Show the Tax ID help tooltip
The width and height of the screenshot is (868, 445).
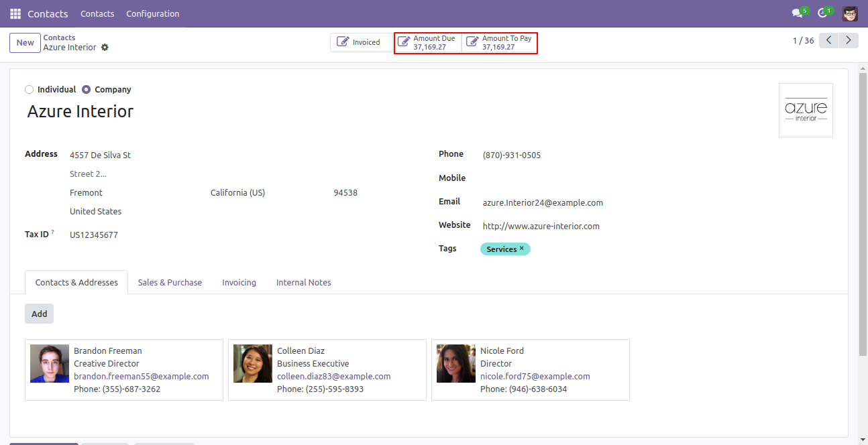(x=53, y=233)
